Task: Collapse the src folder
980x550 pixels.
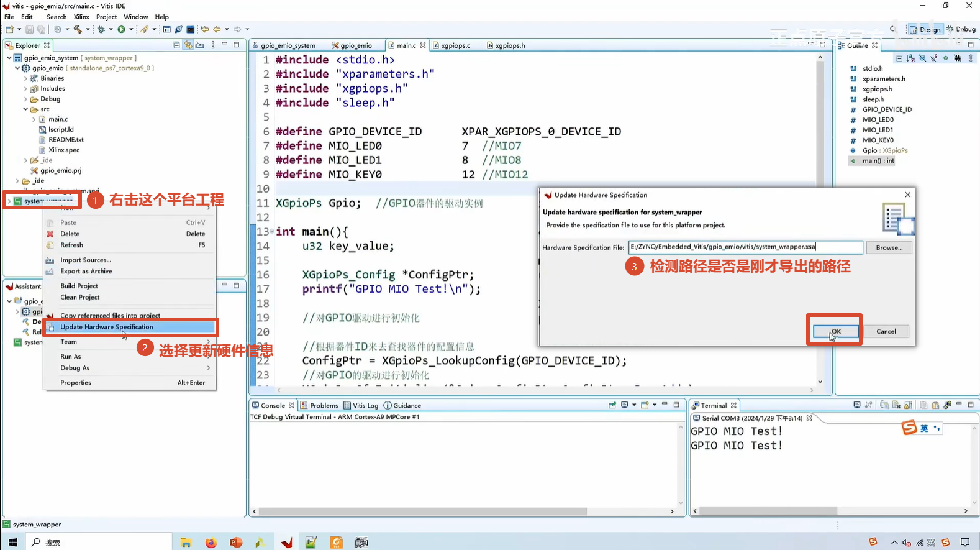Action: point(25,109)
